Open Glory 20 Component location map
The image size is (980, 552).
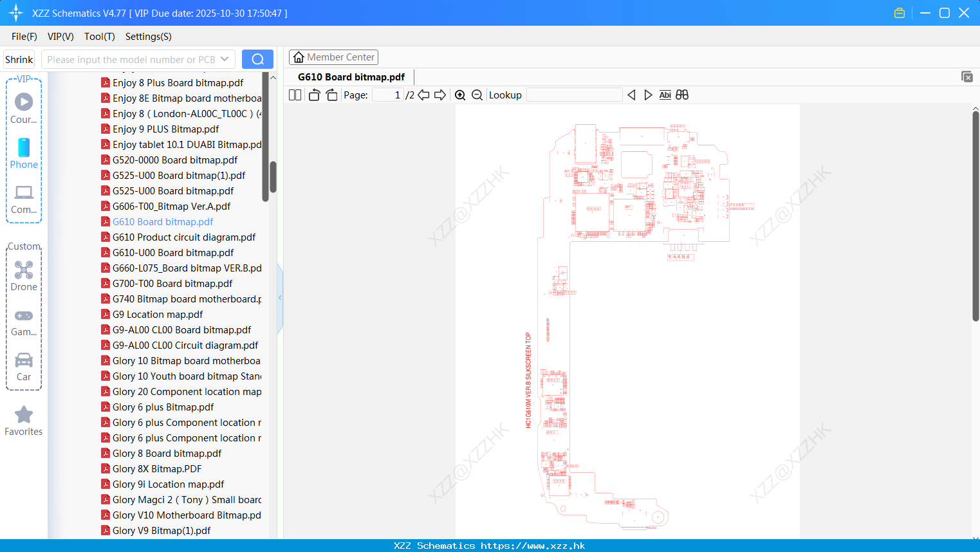tap(187, 391)
